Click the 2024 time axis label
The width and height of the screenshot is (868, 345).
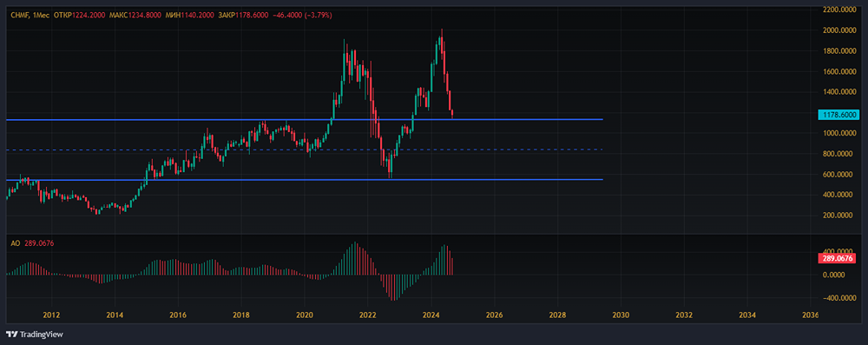431,315
